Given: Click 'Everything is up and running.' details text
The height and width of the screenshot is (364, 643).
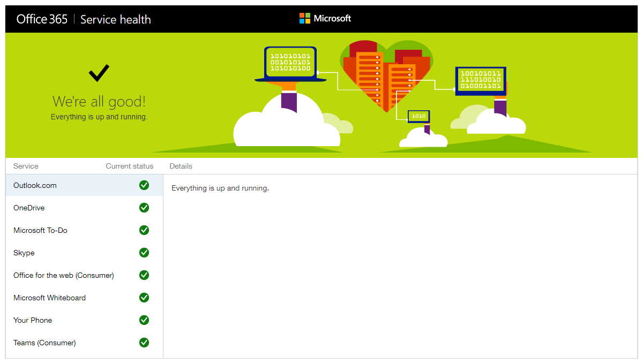Looking at the screenshot, I should click(220, 188).
